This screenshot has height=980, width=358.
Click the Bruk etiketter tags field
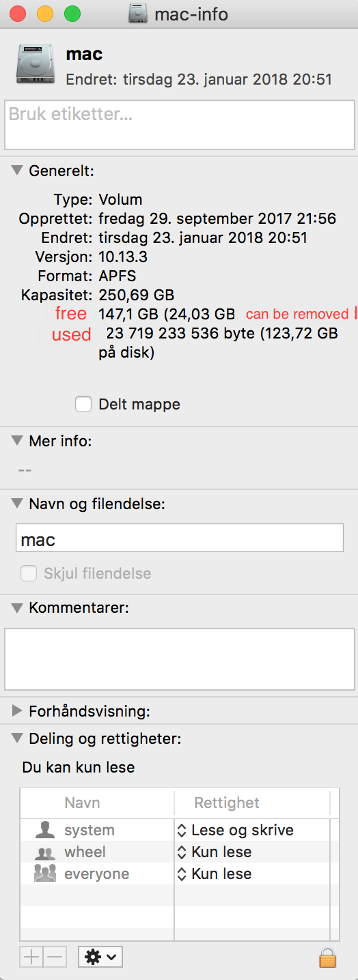(180, 125)
